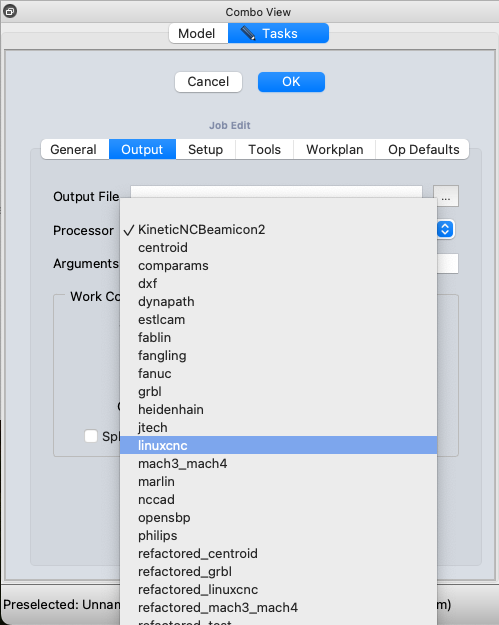Open the Setup tab

click(x=206, y=149)
